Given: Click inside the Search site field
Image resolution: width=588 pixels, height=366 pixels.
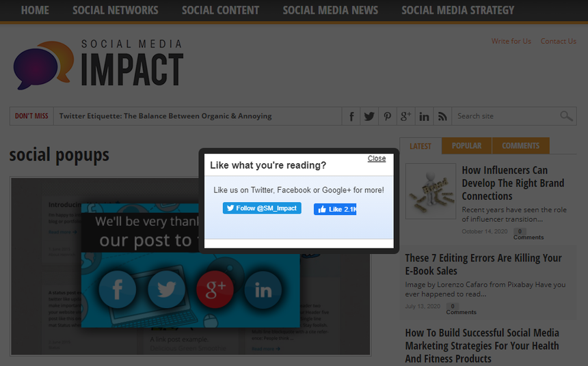Looking at the screenshot, I should (x=505, y=116).
